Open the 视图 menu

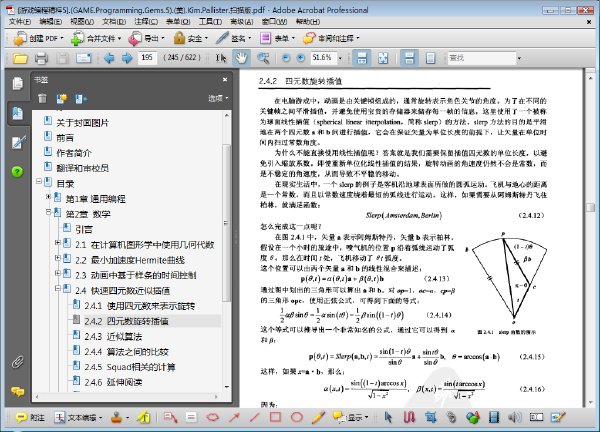(82, 21)
